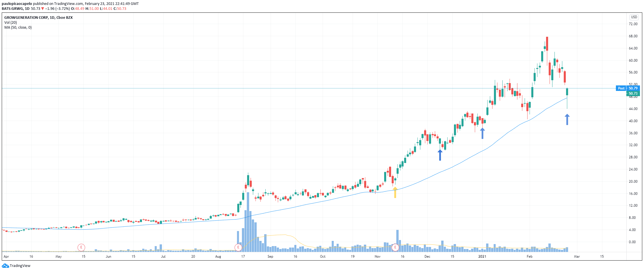The image size is (644, 271).
Task: Click the 72.00 price axis label
Action: (x=633, y=24)
